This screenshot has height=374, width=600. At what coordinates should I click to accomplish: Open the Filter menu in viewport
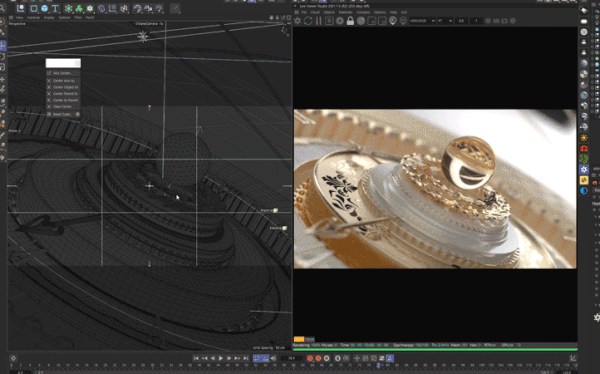78,17
